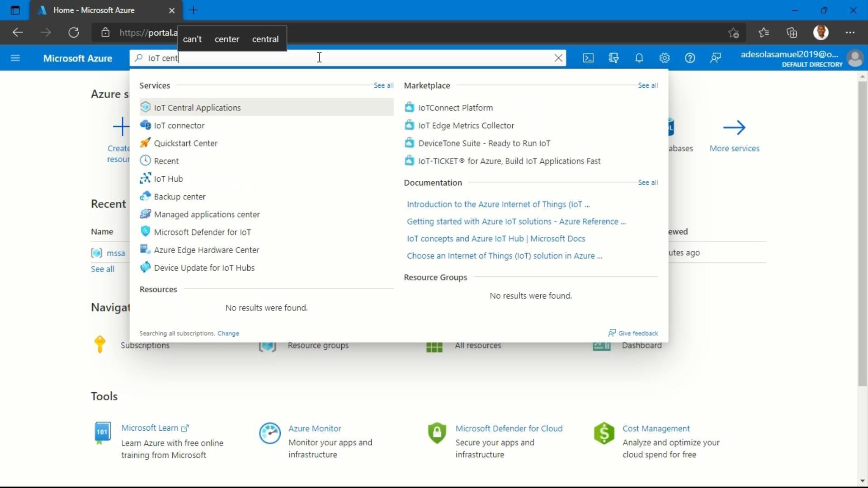Screen dimensions: 868x488
Task: Expand See all under Marketplace
Action: [647, 85]
